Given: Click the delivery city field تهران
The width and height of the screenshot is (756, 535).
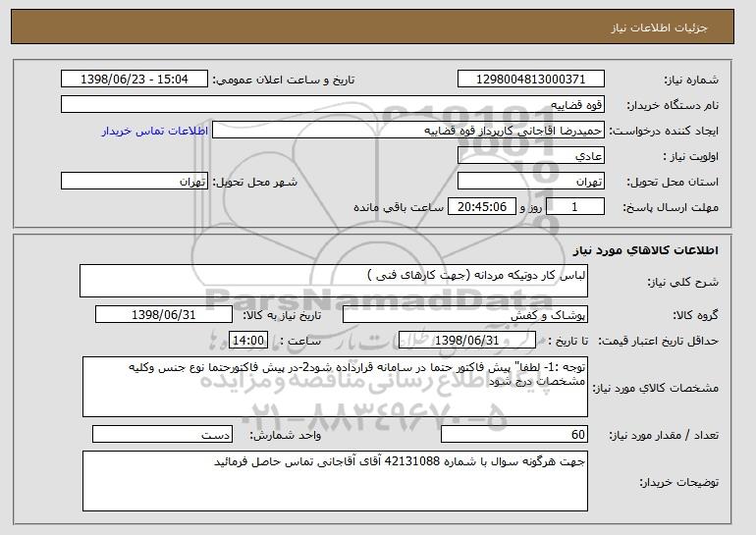Looking at the screenshot, I should tap(135, 182).
